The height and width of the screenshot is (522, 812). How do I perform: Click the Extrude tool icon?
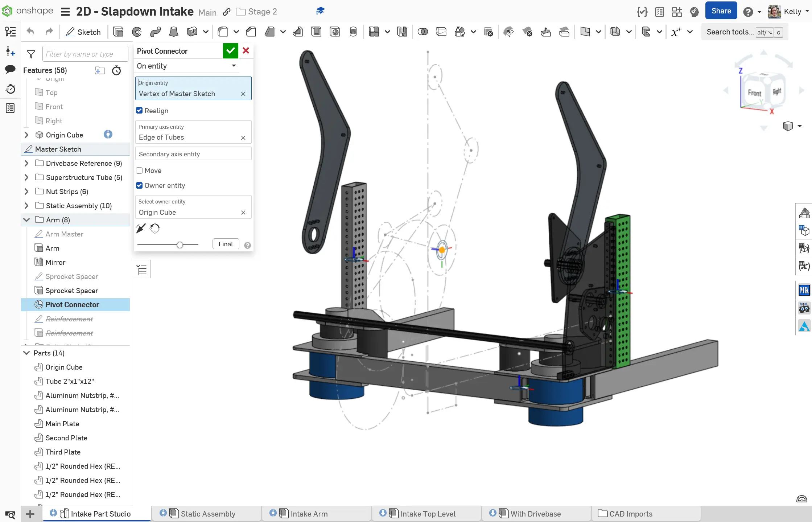point(118,32)
